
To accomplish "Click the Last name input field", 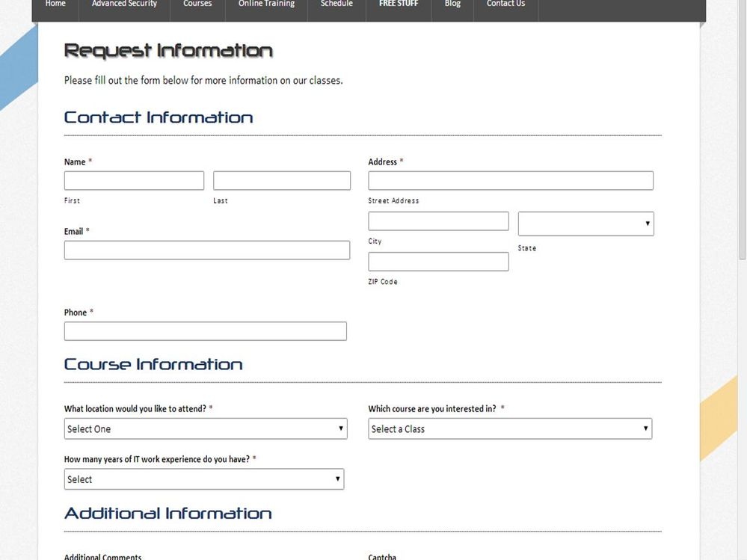I will (281, 181).
